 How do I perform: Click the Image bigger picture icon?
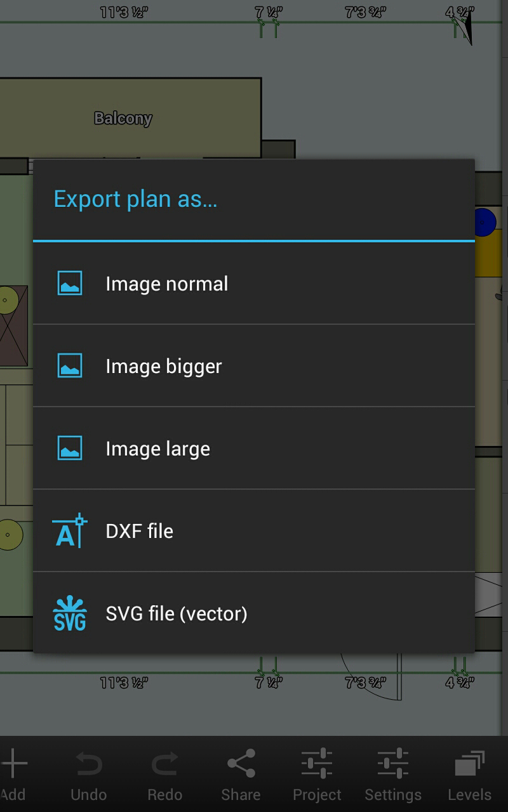click(x=69, y=366)
